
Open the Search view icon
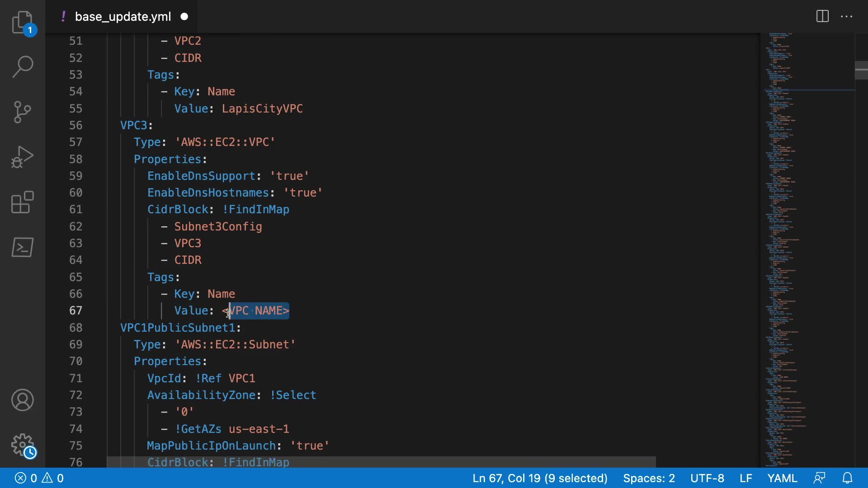22,67
